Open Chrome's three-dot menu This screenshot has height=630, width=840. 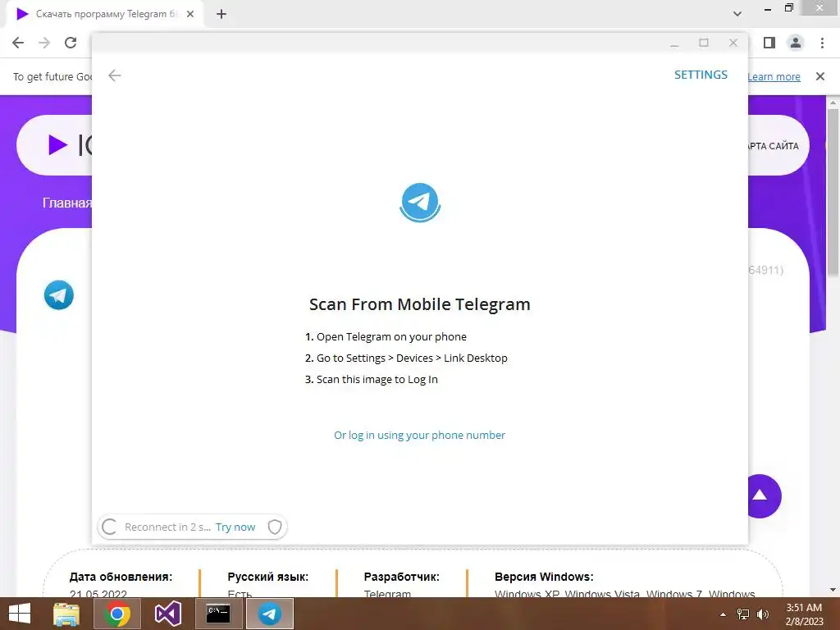click(x=822, y=43)
